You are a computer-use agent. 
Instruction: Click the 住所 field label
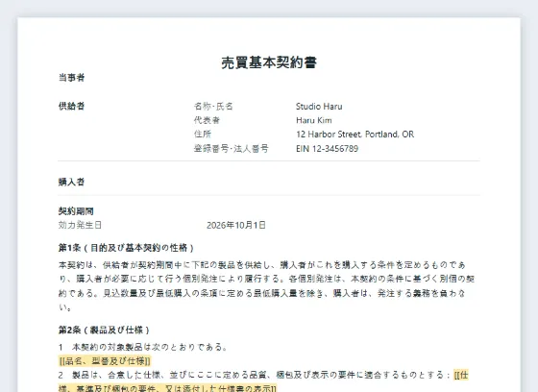coord(203,135)
